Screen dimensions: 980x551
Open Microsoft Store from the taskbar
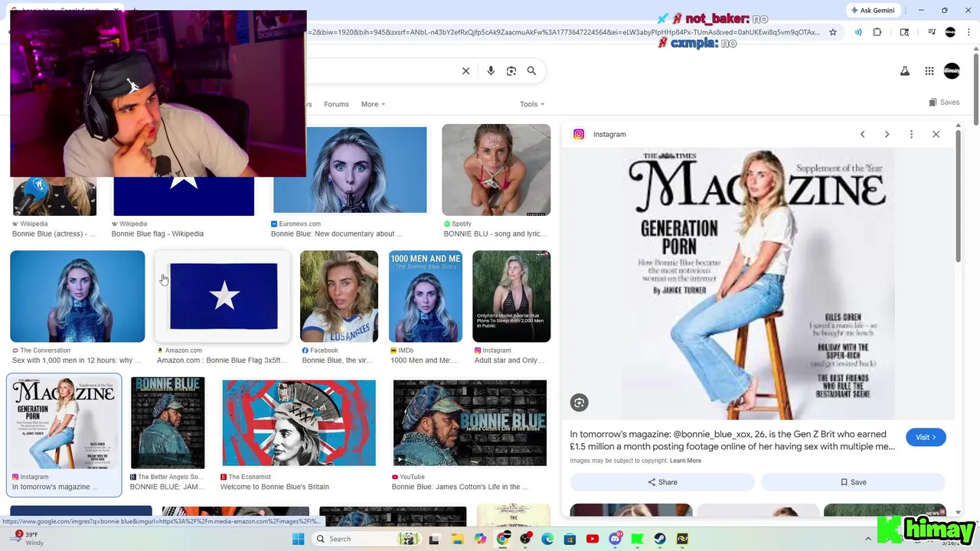570,539
